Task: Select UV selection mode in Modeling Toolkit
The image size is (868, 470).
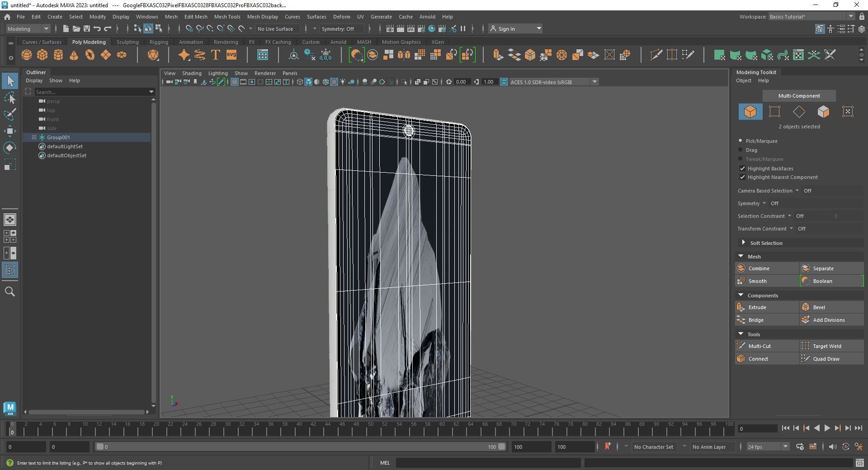Action: click(848, 112)
